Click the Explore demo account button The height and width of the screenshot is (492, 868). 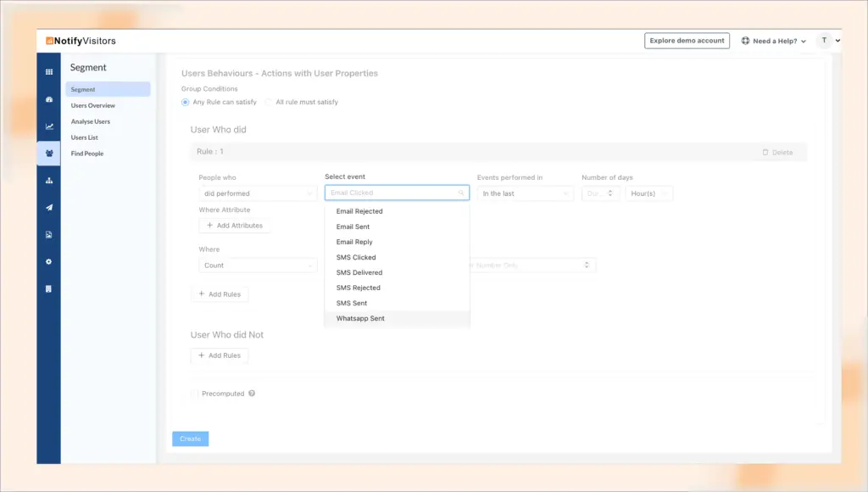tap(687, 40)
